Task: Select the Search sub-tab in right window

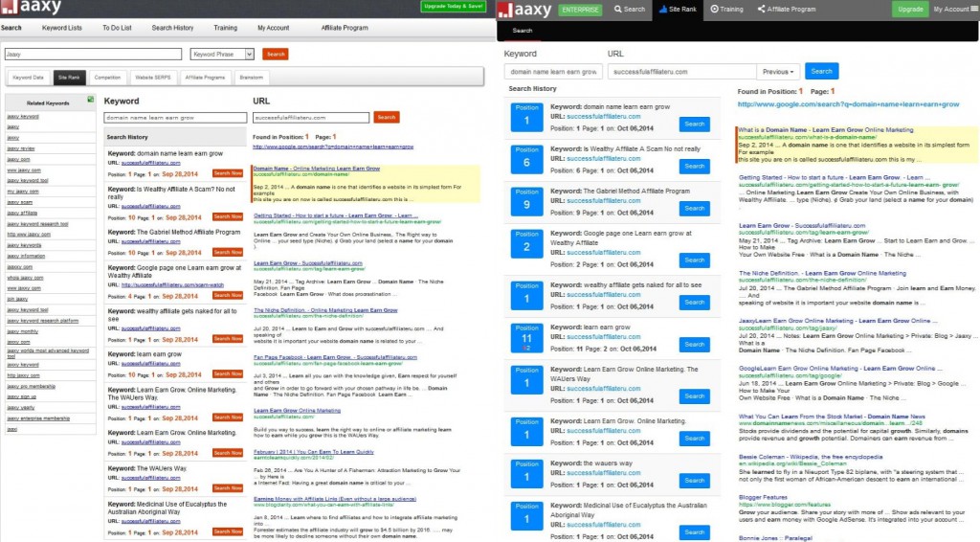Action: [523, 31]
